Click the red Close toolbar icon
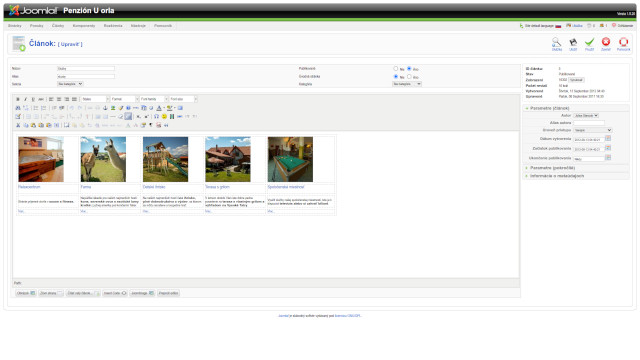This screenshot has height=360, width=640. coord(606,42)
